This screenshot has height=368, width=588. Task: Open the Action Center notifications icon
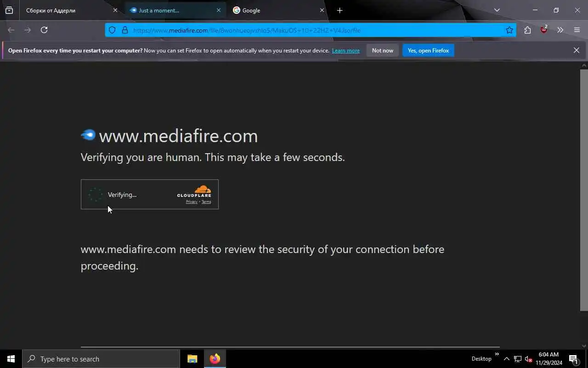pos(573,359)
